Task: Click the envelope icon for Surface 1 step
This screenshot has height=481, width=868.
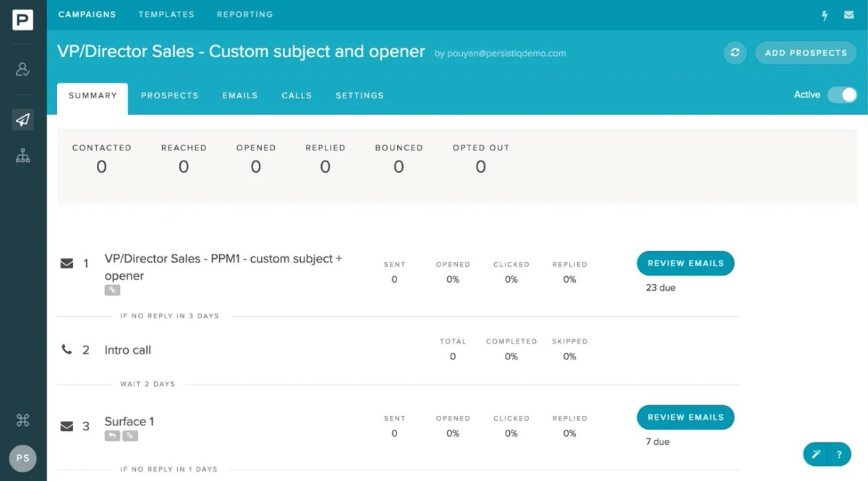Action: click(x=67, y=427)
